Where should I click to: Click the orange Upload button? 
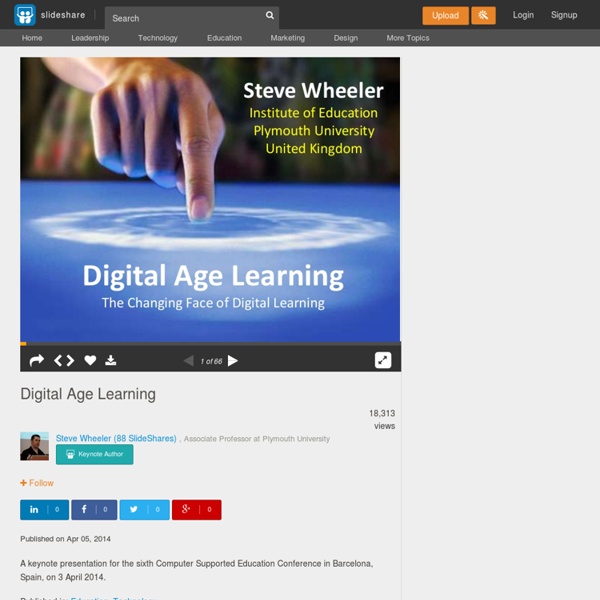click(445, 16)
